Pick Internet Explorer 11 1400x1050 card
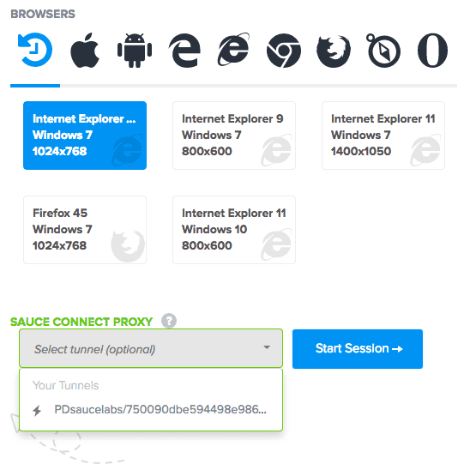This screenshot has height=476, width=464. 383,136
